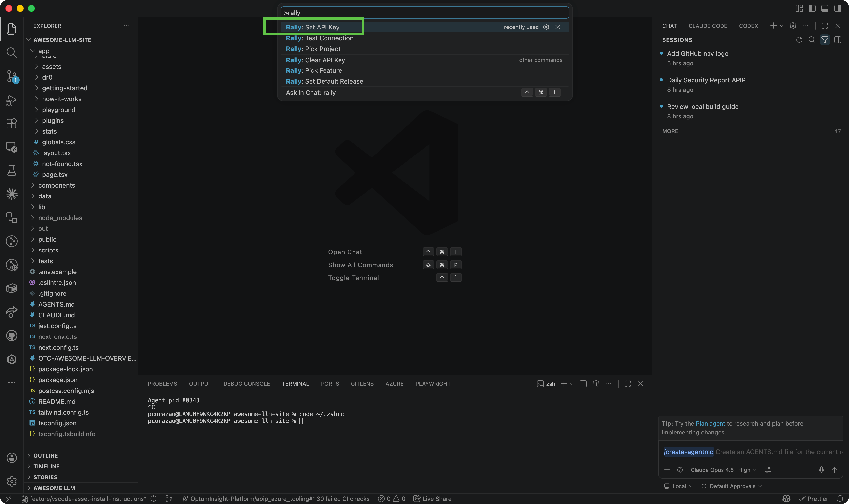Open the Search view icon
Image resolution: width=849 pixels, height=504 pixels.
point(12,52)
